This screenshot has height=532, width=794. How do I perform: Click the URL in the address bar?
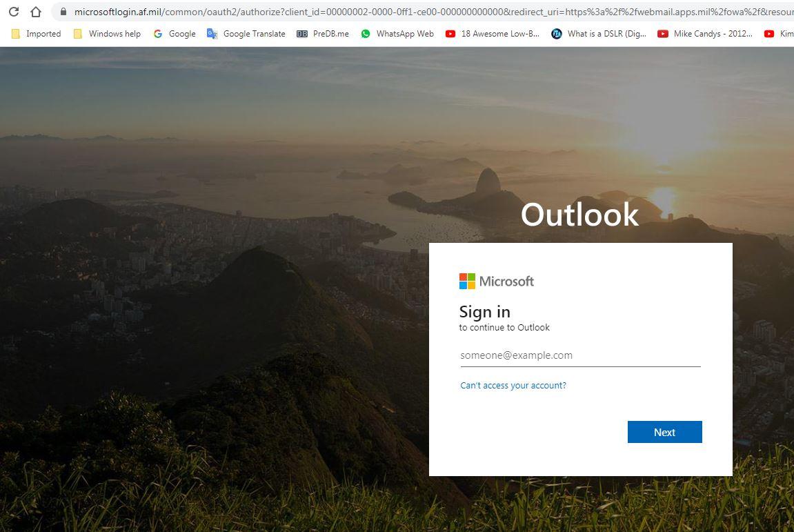433,11
